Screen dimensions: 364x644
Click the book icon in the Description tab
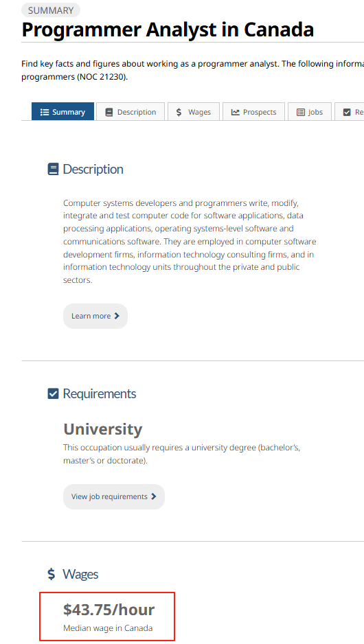109,112
